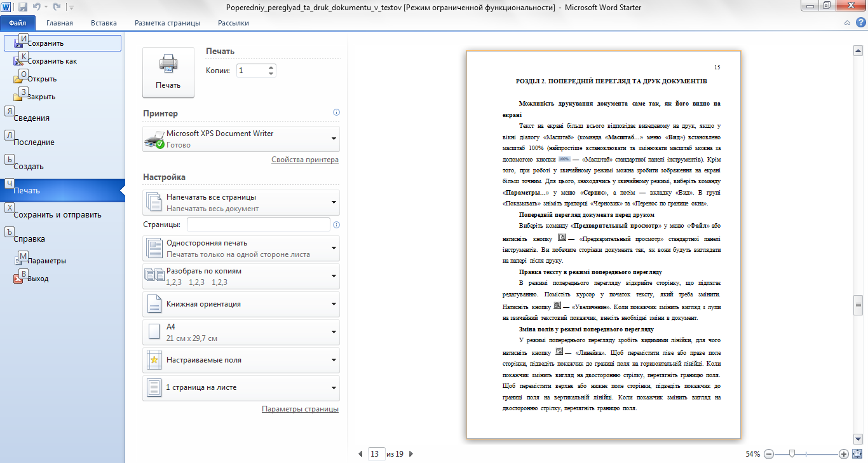
Task: Click the zoom to page icon
Action: 857,454
